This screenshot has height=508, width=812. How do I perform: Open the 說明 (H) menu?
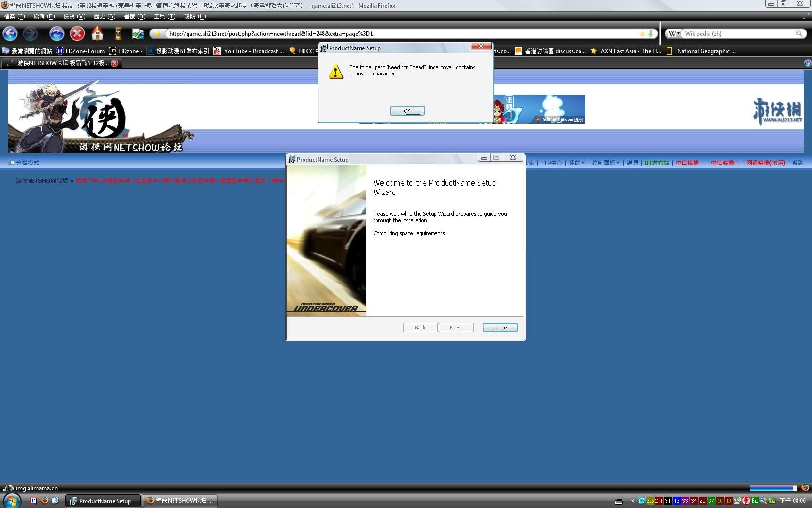(x=195, y=16)
